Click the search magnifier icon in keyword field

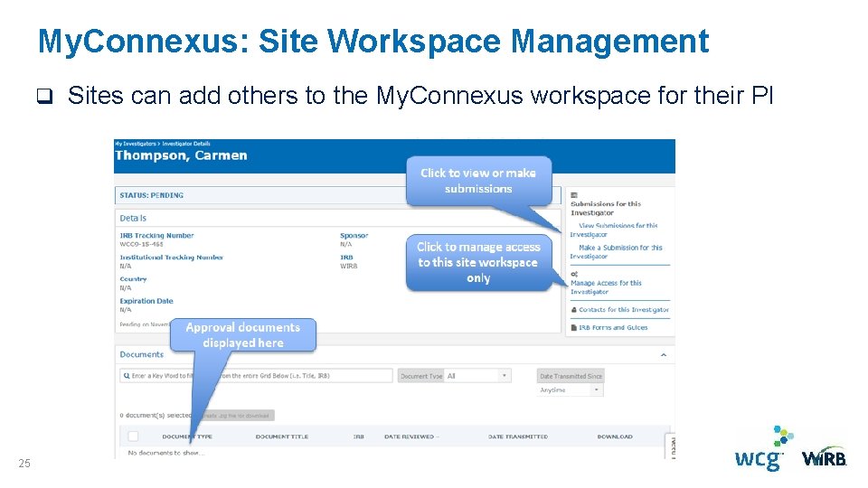coord(127,376)
